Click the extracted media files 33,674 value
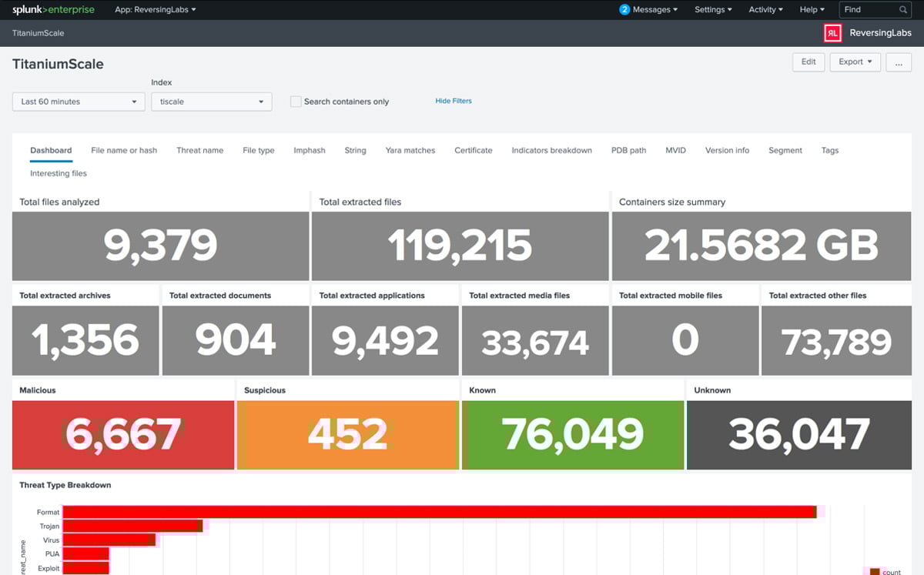924x575 pixels. pos(535,343)
